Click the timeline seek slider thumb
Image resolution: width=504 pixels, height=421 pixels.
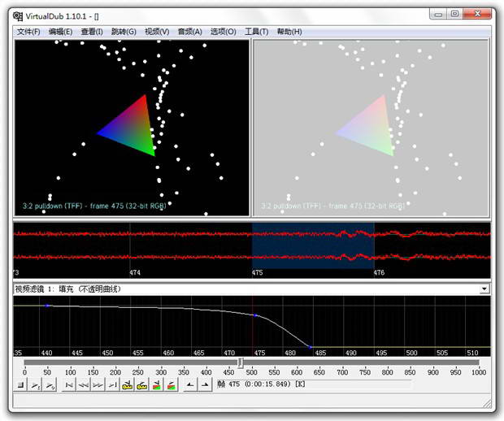[240, 363]
